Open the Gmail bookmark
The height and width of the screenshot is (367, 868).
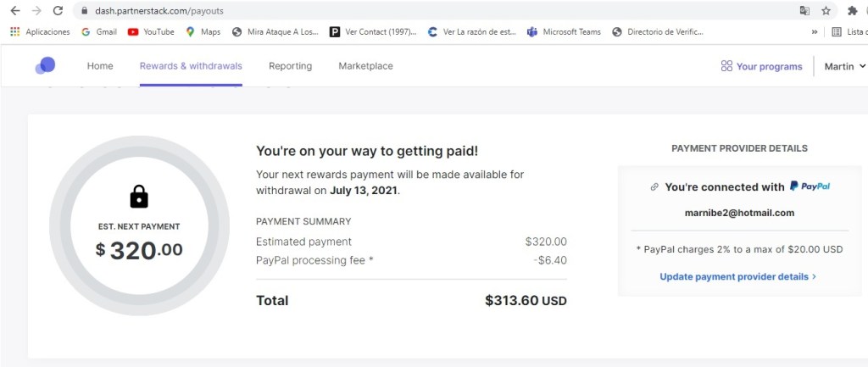point(99,31)
